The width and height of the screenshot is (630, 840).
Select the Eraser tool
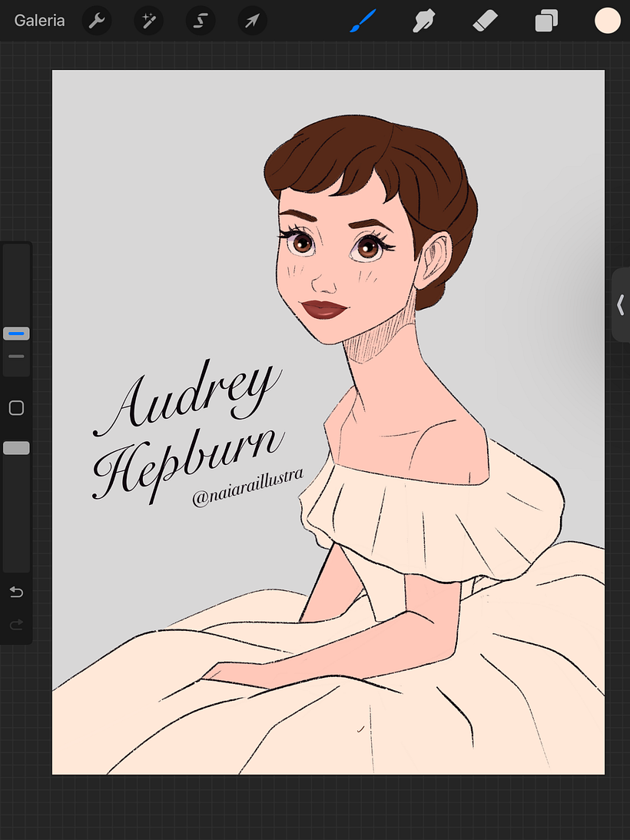point(486,21)
